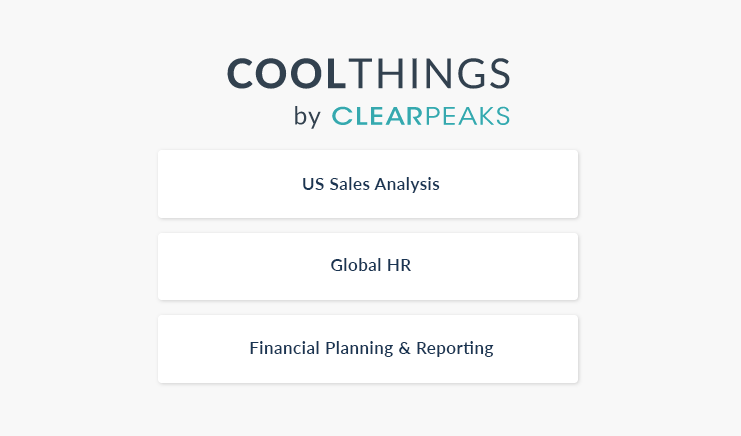Open the US Sales Analysis card

click(x=368, y=184)
